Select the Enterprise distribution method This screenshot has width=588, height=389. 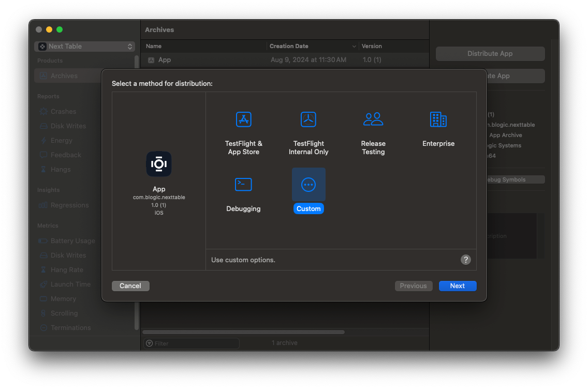438,127
